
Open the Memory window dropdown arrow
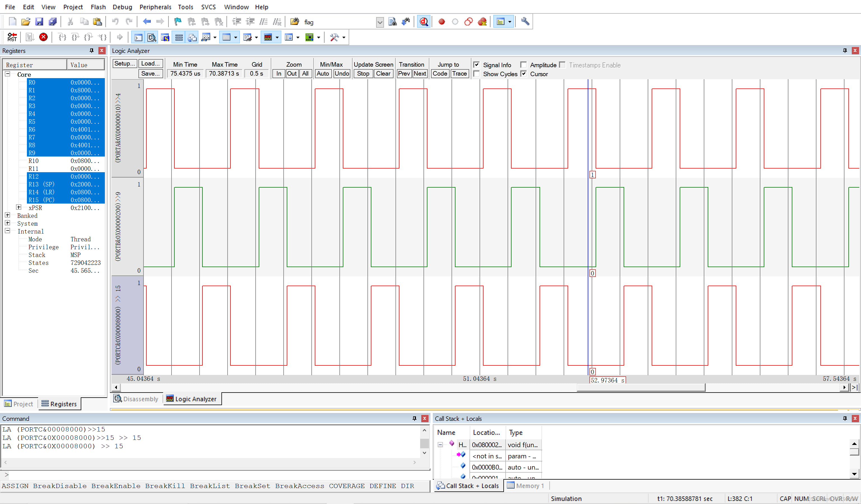236,37
